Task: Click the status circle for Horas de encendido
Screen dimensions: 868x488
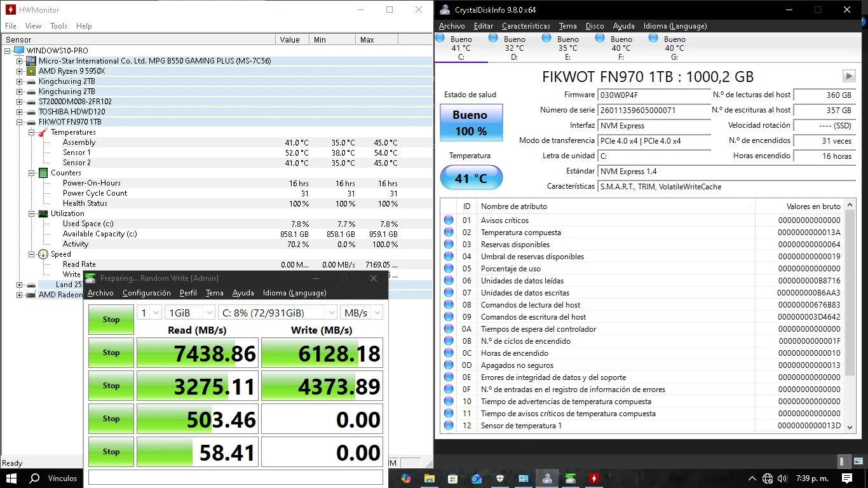Action: click(449, 353)
